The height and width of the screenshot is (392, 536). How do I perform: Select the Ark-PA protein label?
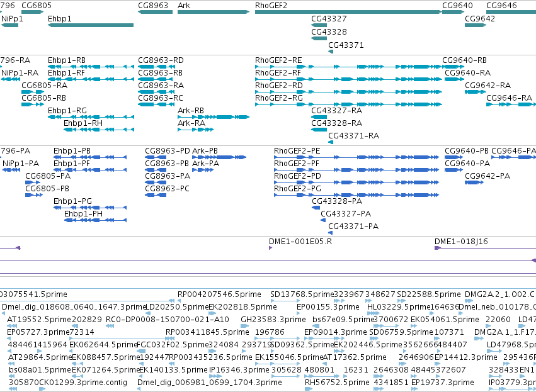click(205, 164)
